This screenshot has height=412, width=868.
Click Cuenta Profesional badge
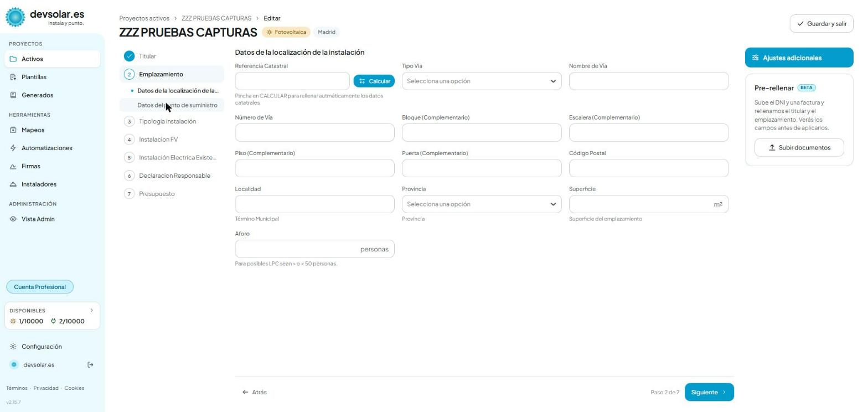click(40, 287)
